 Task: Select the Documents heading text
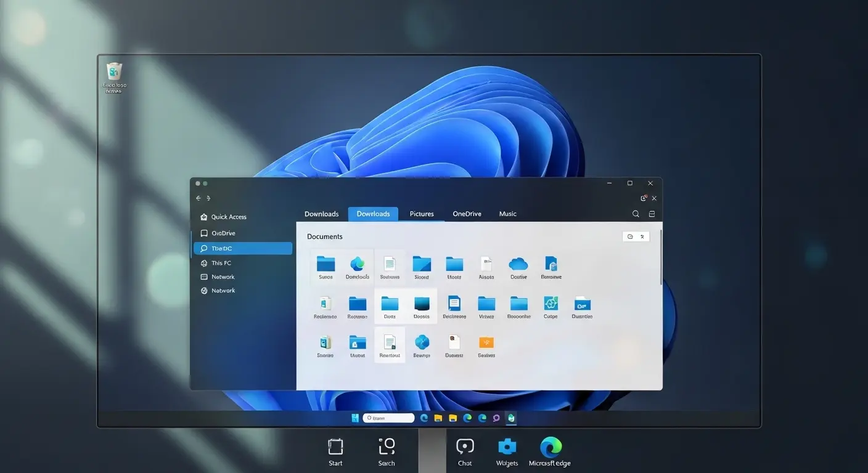point(324,236)
